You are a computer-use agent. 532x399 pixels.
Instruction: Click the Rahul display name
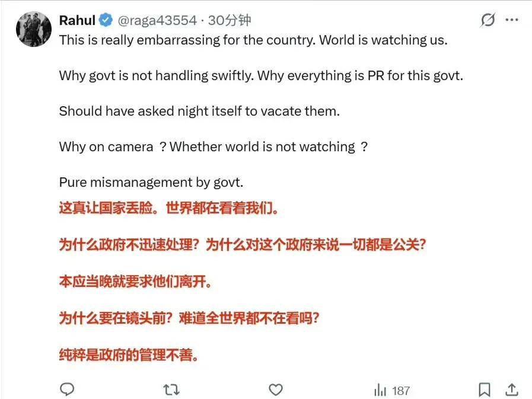77,20
